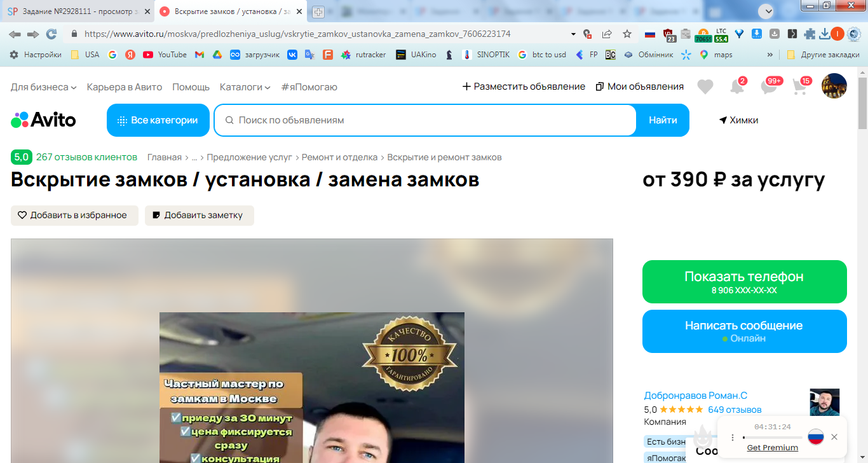Expand the '...' breadcrumb item
The image size is (868, 463).
[x=194, y=157]
